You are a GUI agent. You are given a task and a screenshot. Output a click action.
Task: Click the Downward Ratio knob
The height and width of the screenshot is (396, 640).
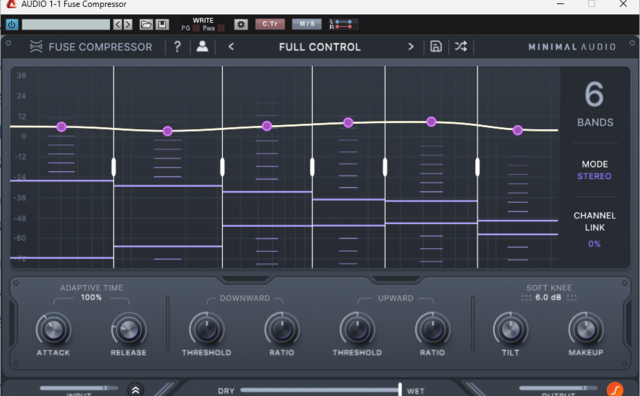(282, 329)
